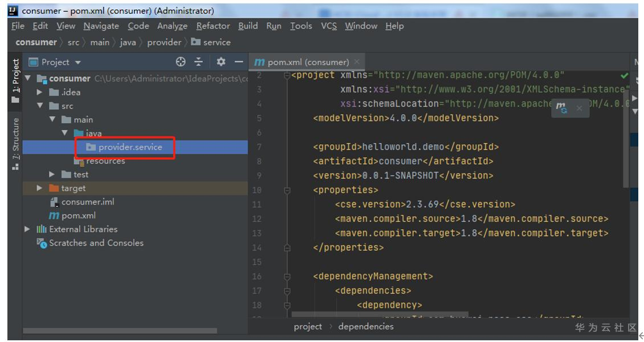
Task: Open the Run menu
Action: [274, 26]
